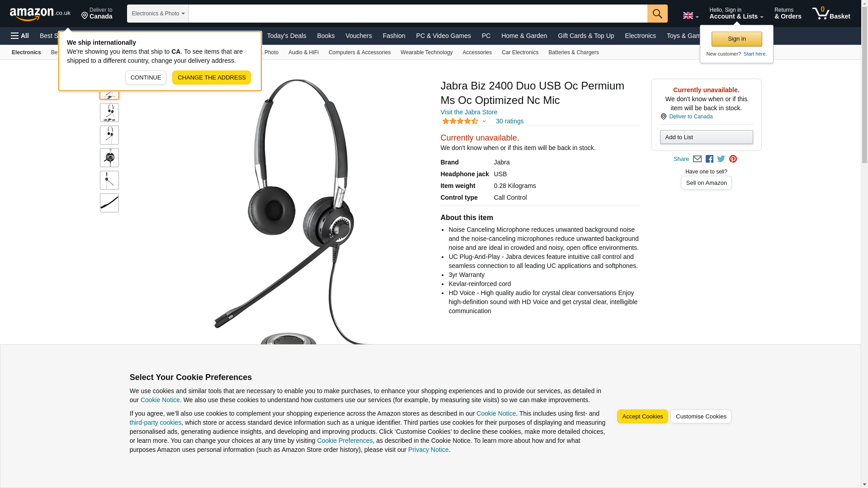The height and width of the screenshot is (488, 868).
Task: Focus the Amazon search input field
Action: [418, 14]
